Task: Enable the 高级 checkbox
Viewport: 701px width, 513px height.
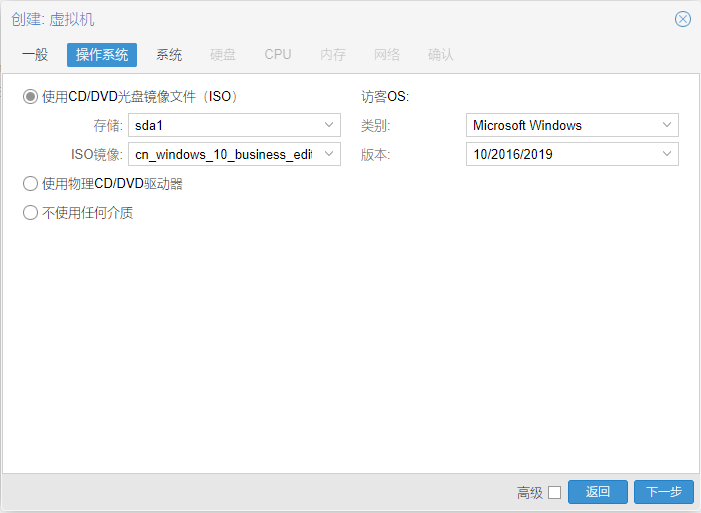Action: (x=554, y=492)
